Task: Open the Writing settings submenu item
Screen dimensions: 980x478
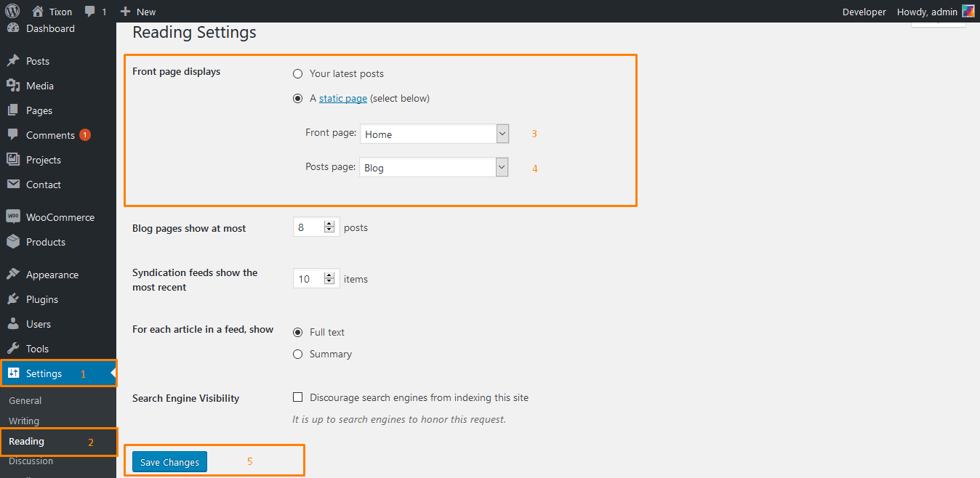Action: tap(24, 421)
